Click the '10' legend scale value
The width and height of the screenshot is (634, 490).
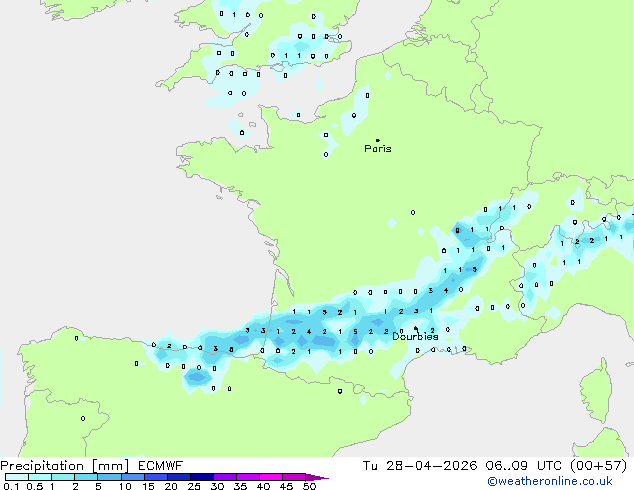click(x=125, y=486)
